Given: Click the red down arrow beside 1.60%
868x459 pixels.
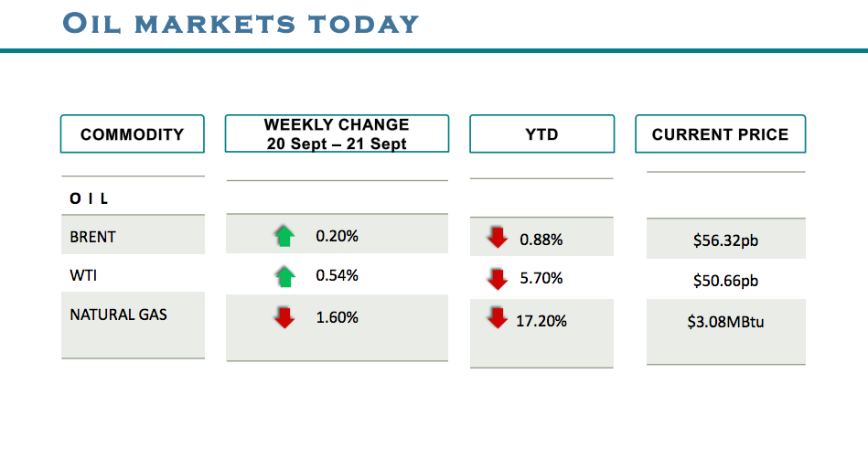Looking at the screenshot, I should pyautogui.click(x=284, y=318).
